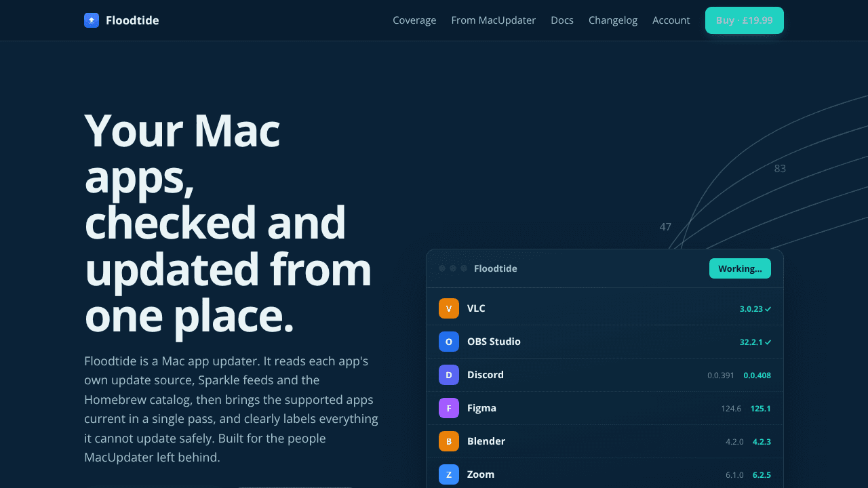Click Figma's old version 124.6
This screenshot has height=488, width=868.
click(731, 409)
